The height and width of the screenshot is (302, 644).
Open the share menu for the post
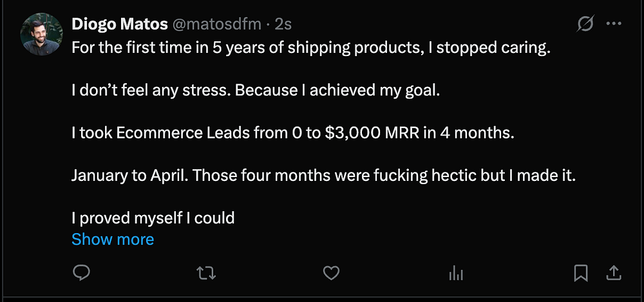(x=612, y=273)
